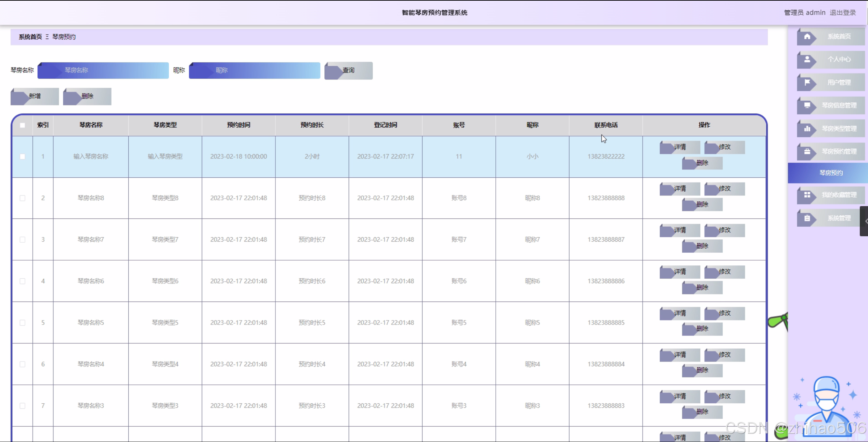The image size is (868, 442).
Task: Click the briefcase icon for 琴房预约管理
Action: coord(807,152)
